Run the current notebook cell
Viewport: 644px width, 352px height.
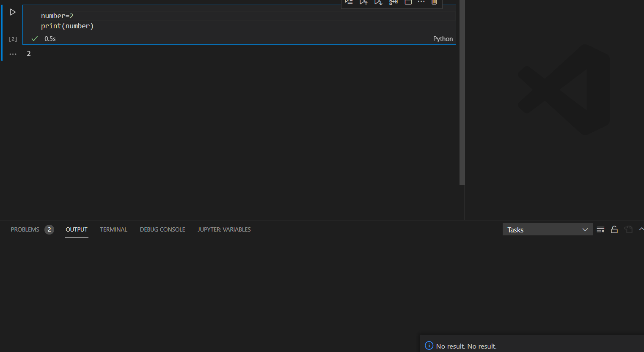click(12, 12)
